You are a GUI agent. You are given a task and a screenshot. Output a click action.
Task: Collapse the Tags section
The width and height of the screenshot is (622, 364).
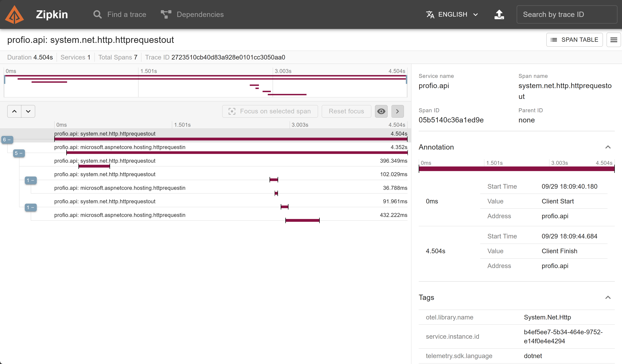click(x=608, y=297)
